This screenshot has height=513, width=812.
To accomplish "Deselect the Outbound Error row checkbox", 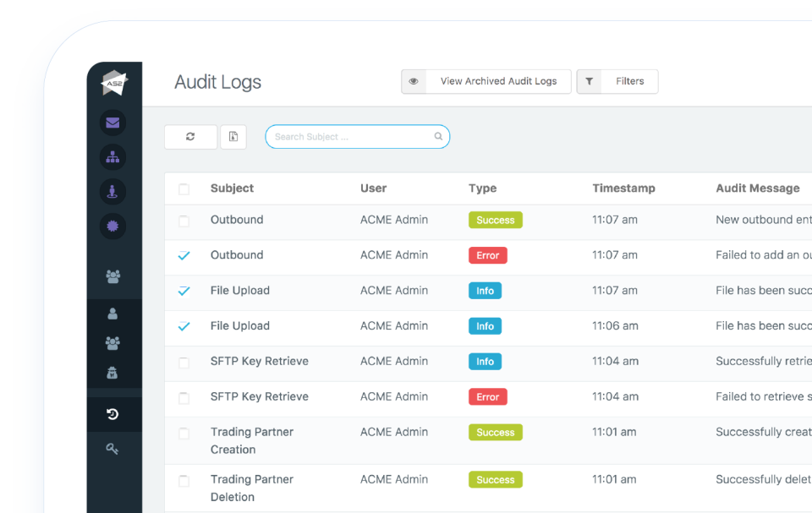I will (x=184, y=254).
